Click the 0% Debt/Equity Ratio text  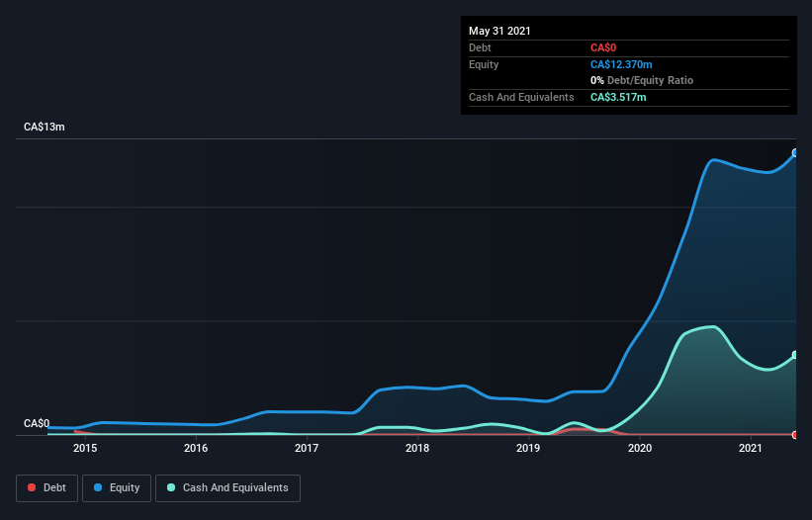pos(642,81)
